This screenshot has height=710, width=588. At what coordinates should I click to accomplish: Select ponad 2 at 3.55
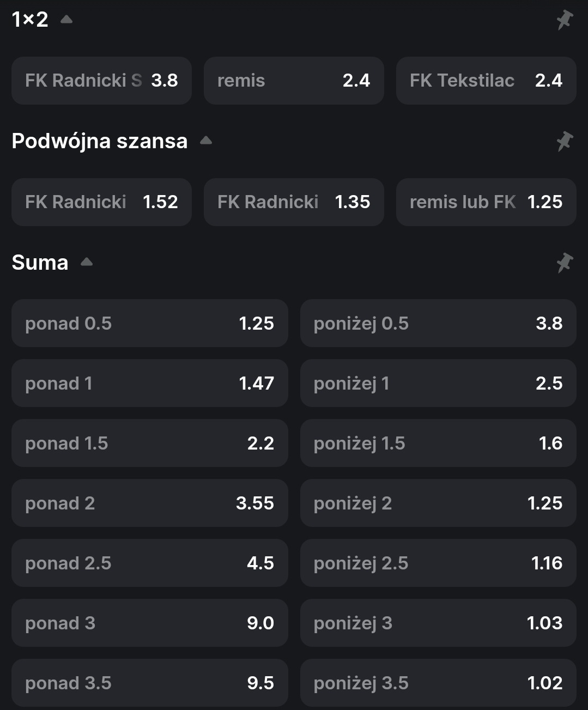pos(149,503)
